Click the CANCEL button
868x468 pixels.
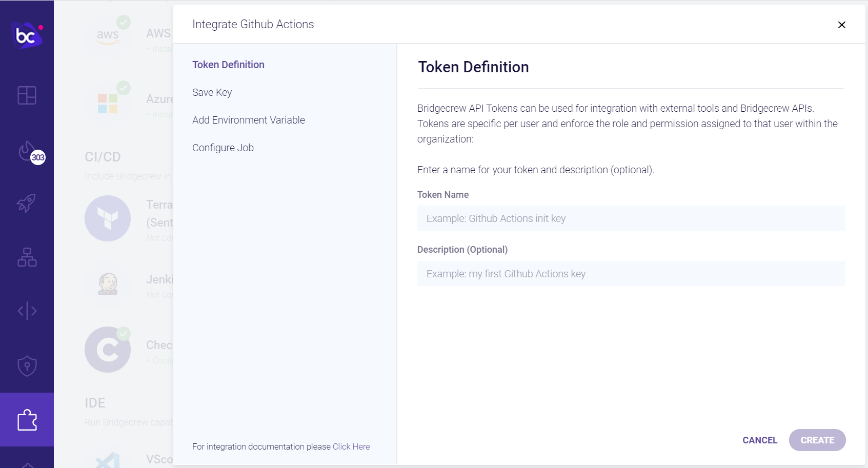point(760,440)
